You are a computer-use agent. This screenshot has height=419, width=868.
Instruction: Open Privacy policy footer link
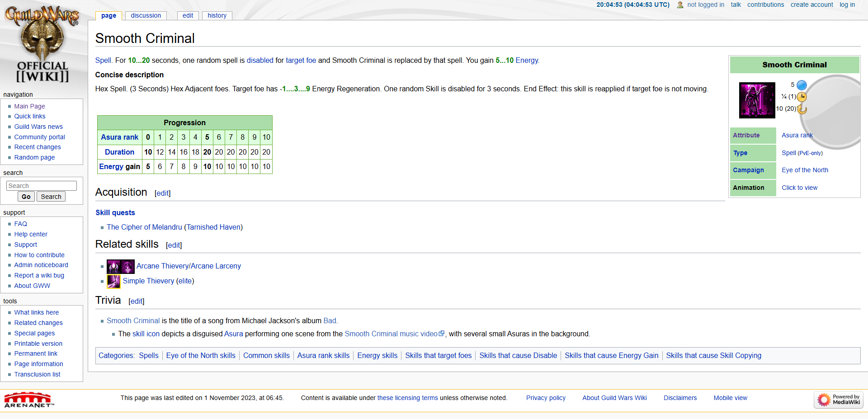pos(546,398)
